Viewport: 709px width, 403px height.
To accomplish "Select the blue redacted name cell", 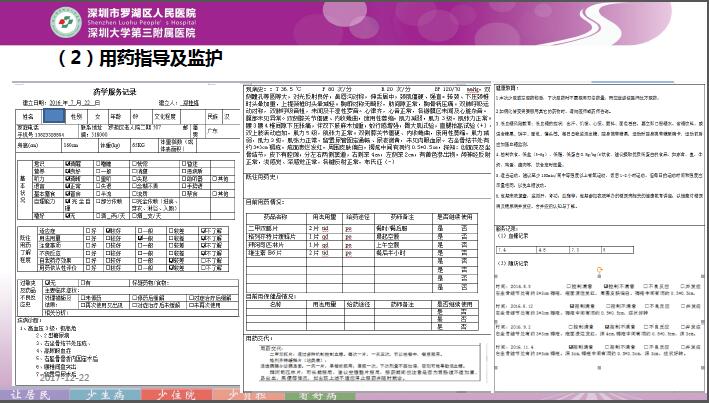I will (x=54, y=116).
